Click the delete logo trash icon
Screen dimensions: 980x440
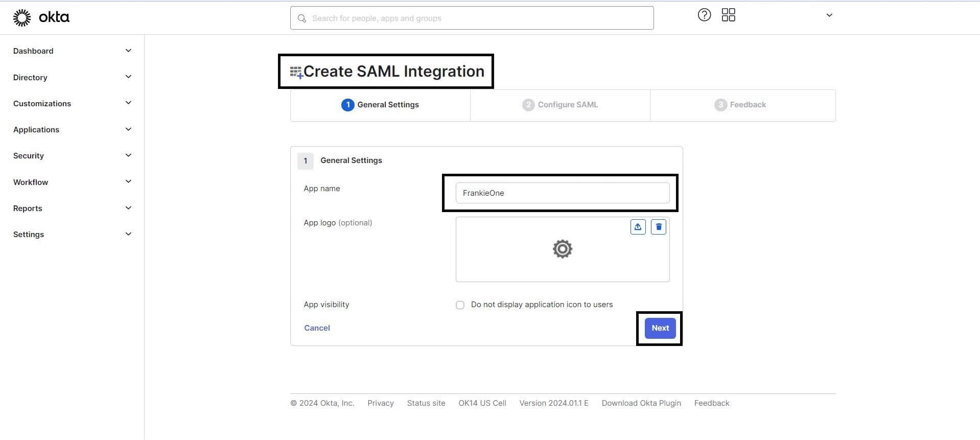point(659,227)
